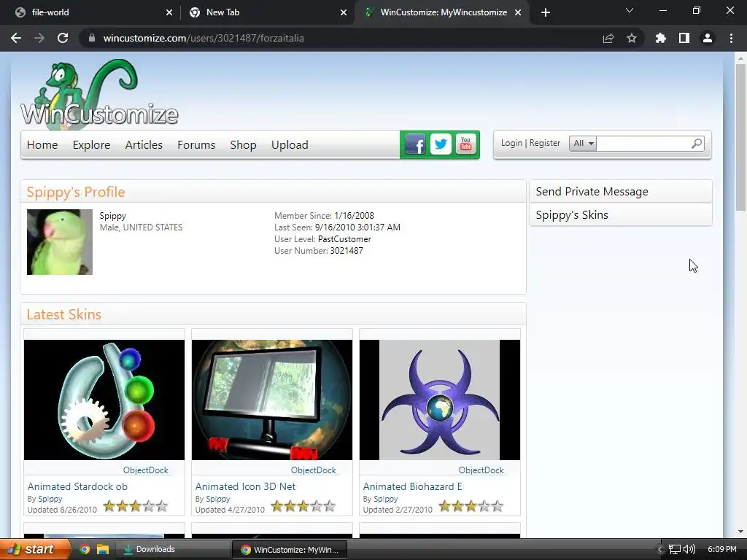Open the tab search dropdown chevron
The height and width of the screenshot is (560, 747).
pyautogui.click(x=630, y=10)
